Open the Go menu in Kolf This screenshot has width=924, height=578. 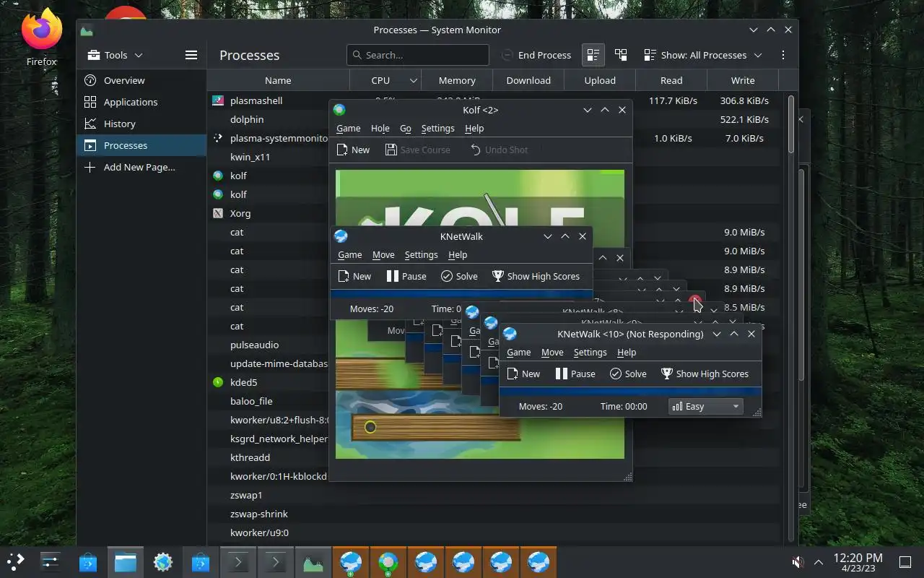pos(406,128)
